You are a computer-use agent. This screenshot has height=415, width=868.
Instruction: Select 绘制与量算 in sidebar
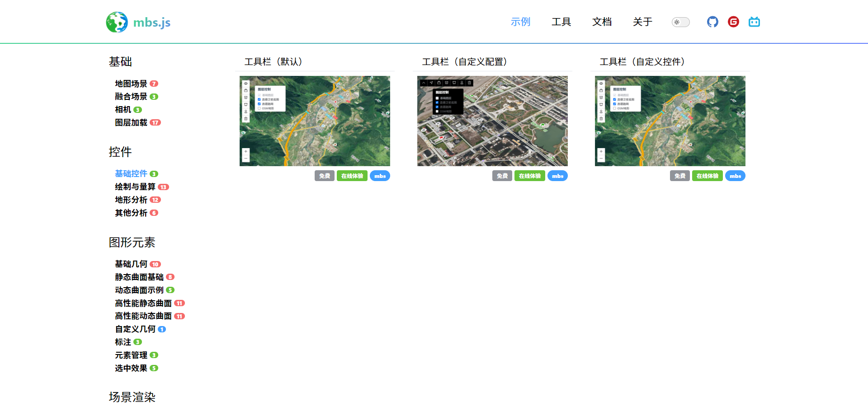(x=135, y=187)
